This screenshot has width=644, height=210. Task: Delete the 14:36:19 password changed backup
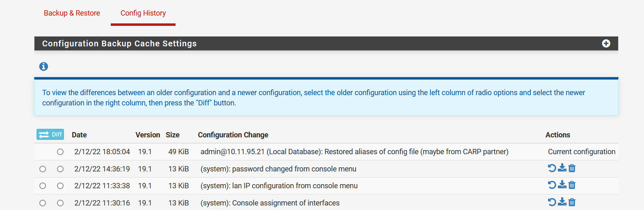[x=572, y=168]
